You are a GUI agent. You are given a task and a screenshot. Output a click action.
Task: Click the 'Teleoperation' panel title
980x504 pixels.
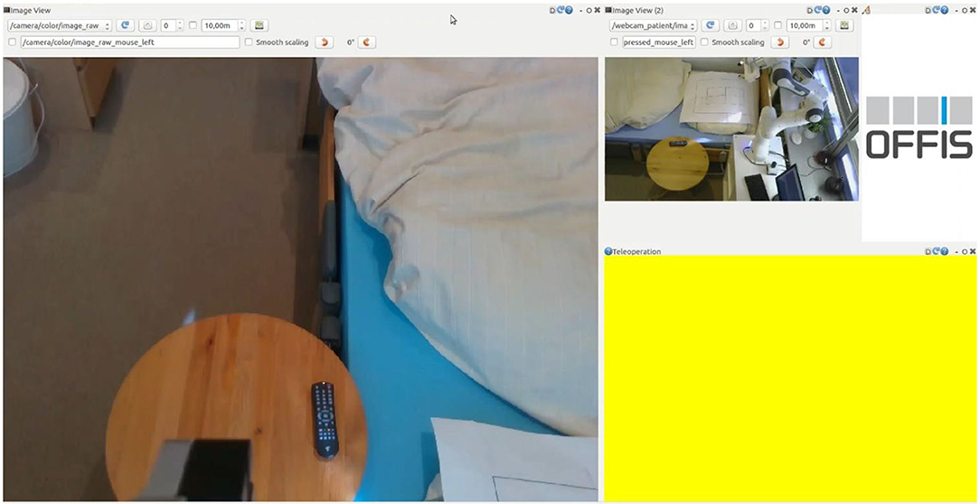click(636, 251)
